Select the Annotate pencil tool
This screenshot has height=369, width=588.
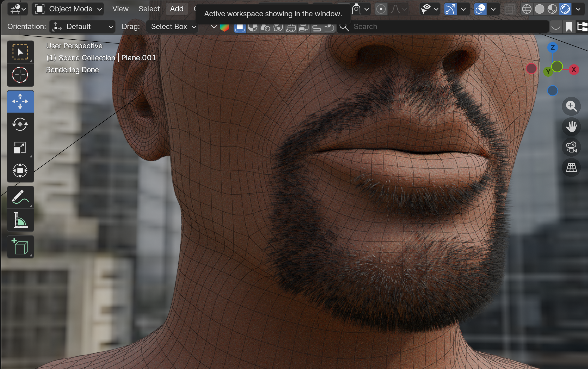[20, 197]
